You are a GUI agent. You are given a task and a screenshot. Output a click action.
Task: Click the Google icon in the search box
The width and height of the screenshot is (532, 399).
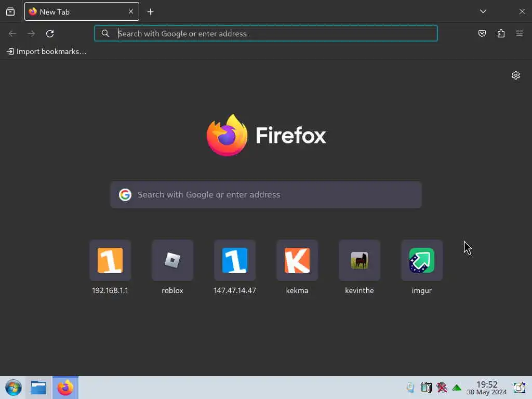point(125,195)
